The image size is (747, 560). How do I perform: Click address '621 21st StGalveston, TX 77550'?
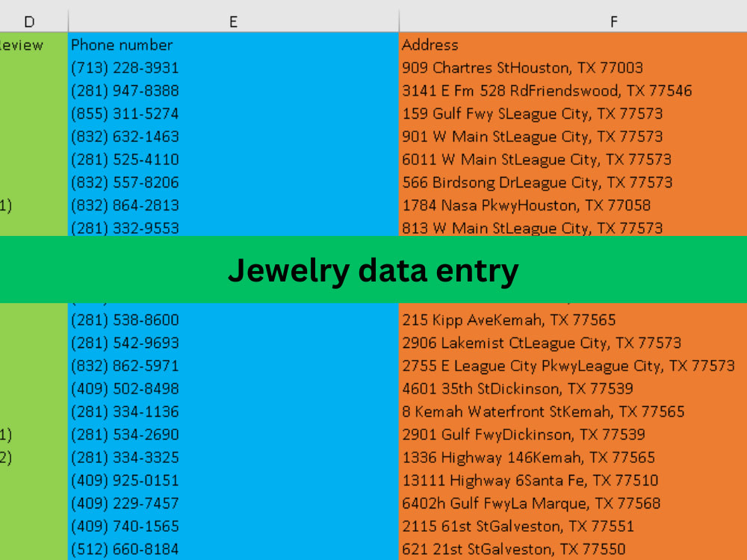514,549
